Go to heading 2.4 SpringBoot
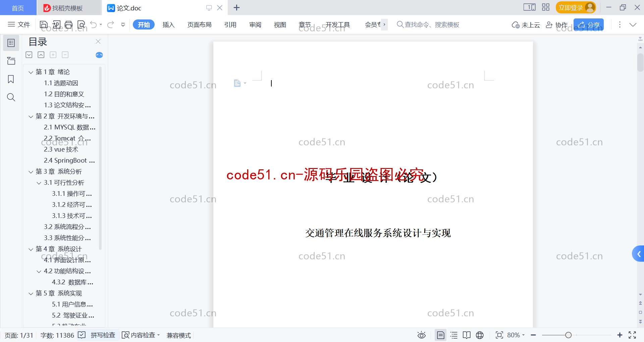Image resolution: width=644 pixels, height=342 pixels. 69,160
